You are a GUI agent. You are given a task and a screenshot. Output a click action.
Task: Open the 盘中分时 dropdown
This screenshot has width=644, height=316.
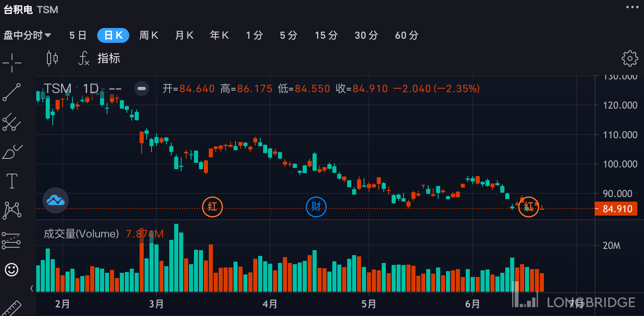pyautogui.click(x=27, y=35)
